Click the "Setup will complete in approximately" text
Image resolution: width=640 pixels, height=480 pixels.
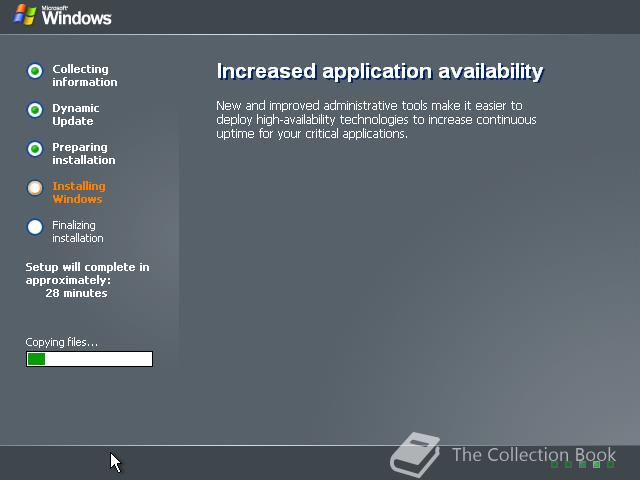(87, 273)
